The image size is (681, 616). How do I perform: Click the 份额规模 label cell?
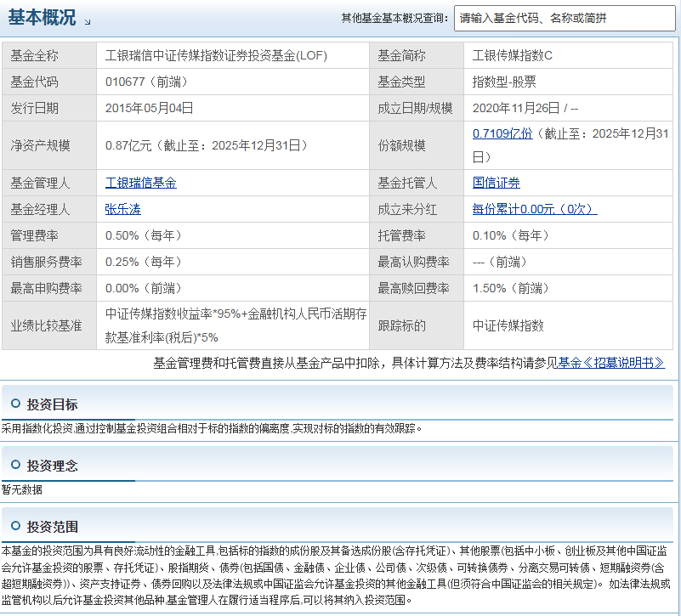click(x=417, y=145)
